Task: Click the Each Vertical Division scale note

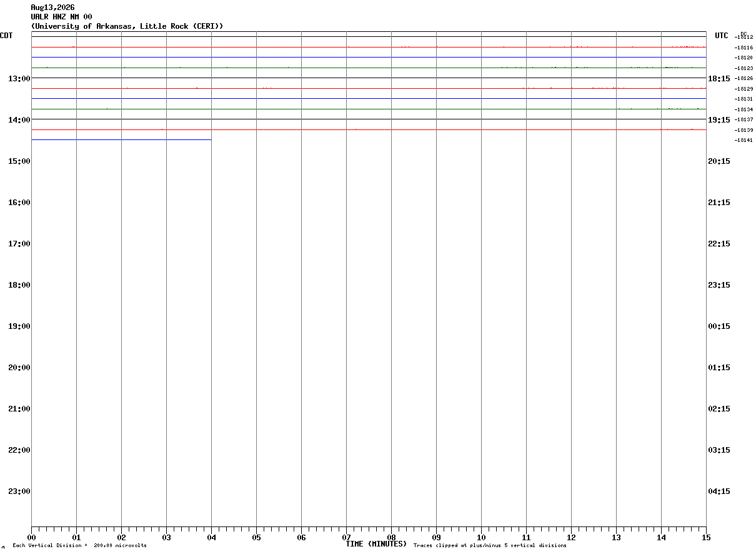Action: coord(79,546)
